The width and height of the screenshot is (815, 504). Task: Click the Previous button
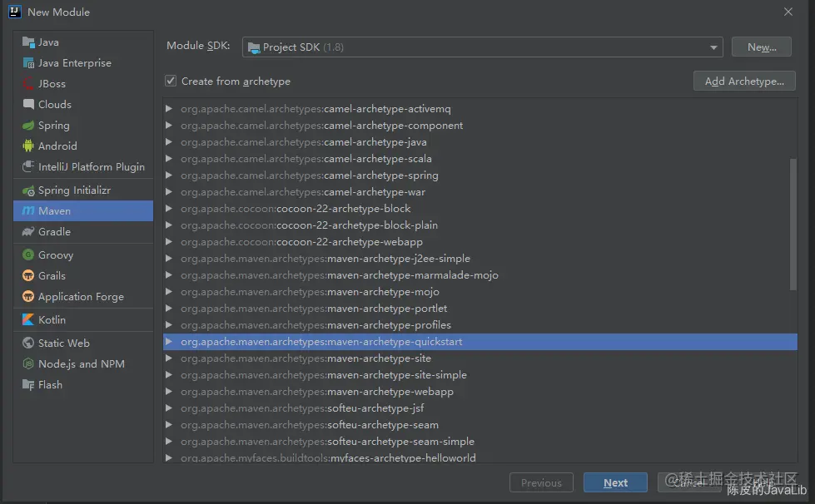pyautogui.click(x=541, y=482)
